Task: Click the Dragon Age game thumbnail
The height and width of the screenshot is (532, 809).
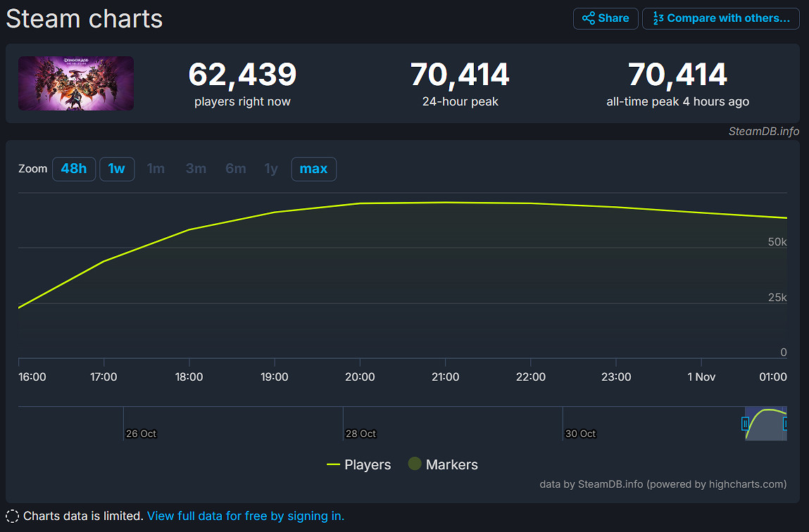Action: tap(76, 83)
